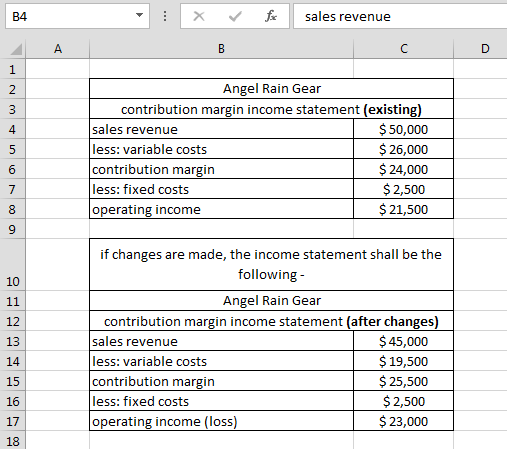Select the $26,000 cell
This screenshot has height=449, width=507.
click(x=403, y=149)
